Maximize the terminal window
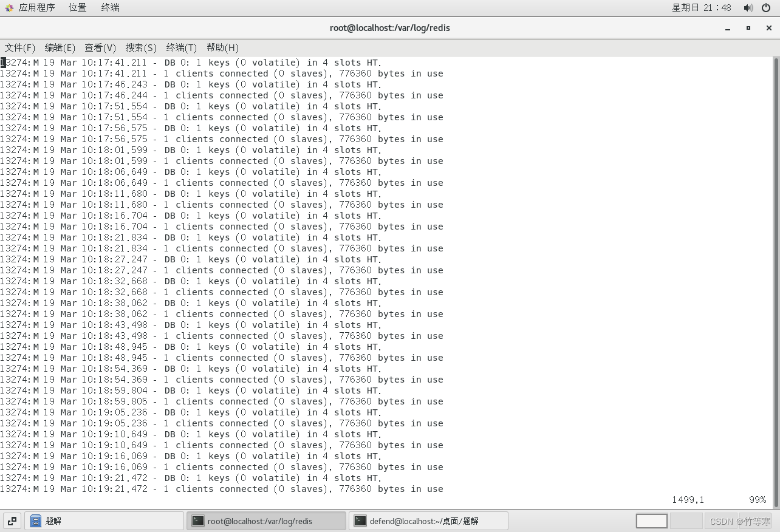The width and height of the screenshot is (780, 532). [x=748, y=28]
